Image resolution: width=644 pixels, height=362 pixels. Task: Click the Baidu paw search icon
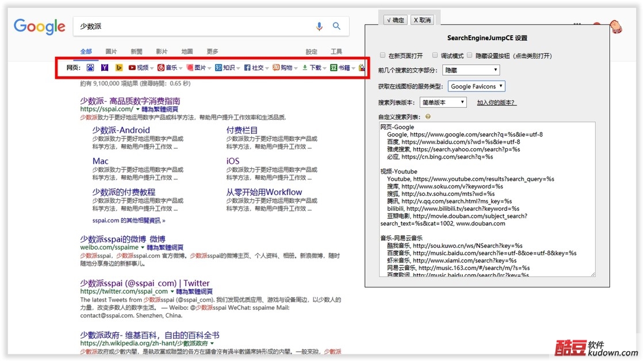coord(90,68)
